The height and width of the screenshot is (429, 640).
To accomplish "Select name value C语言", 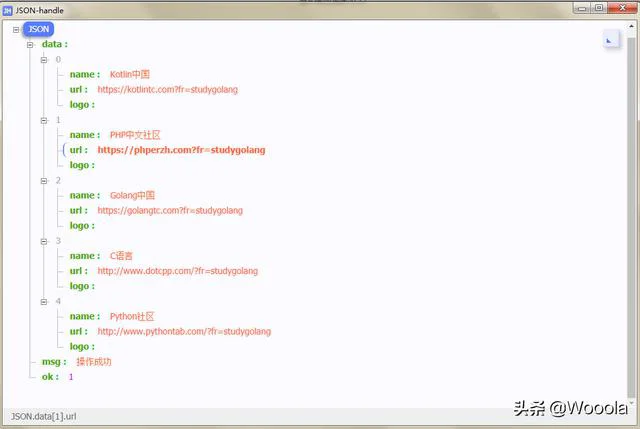I will (121, 256).
